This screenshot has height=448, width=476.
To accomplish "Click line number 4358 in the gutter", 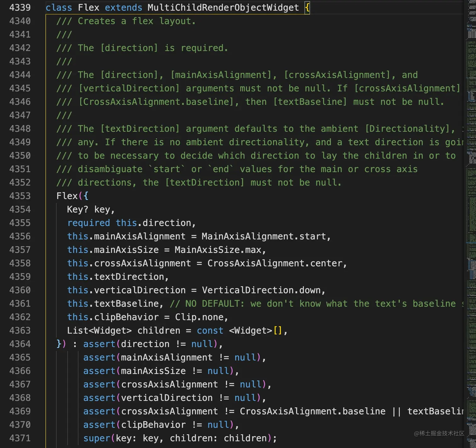I will (x=20, y=263).
